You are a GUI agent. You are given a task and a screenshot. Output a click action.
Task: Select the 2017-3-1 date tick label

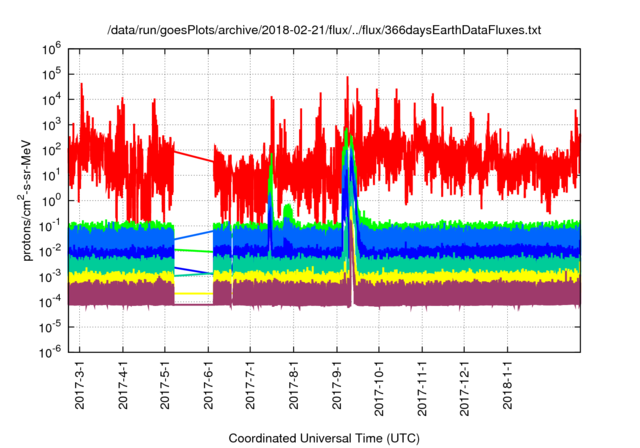pos(80,388)
